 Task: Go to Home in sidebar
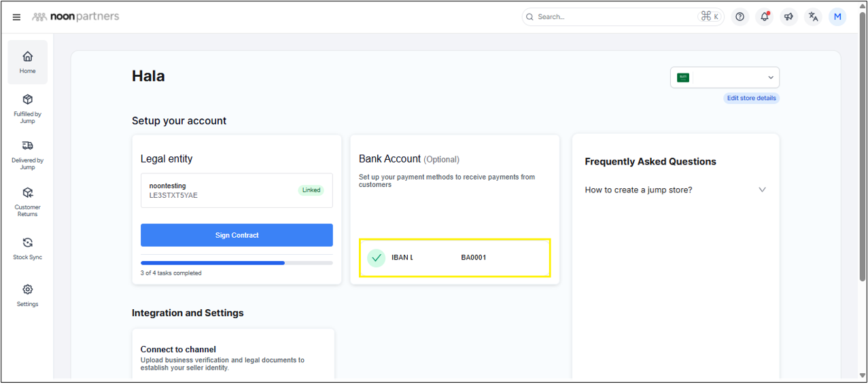point(27,62)
